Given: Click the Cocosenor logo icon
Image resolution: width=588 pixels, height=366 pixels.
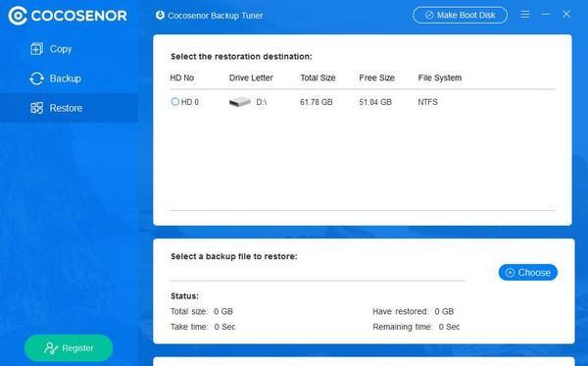Looking at the screenshot, I should tap(18, 16).
